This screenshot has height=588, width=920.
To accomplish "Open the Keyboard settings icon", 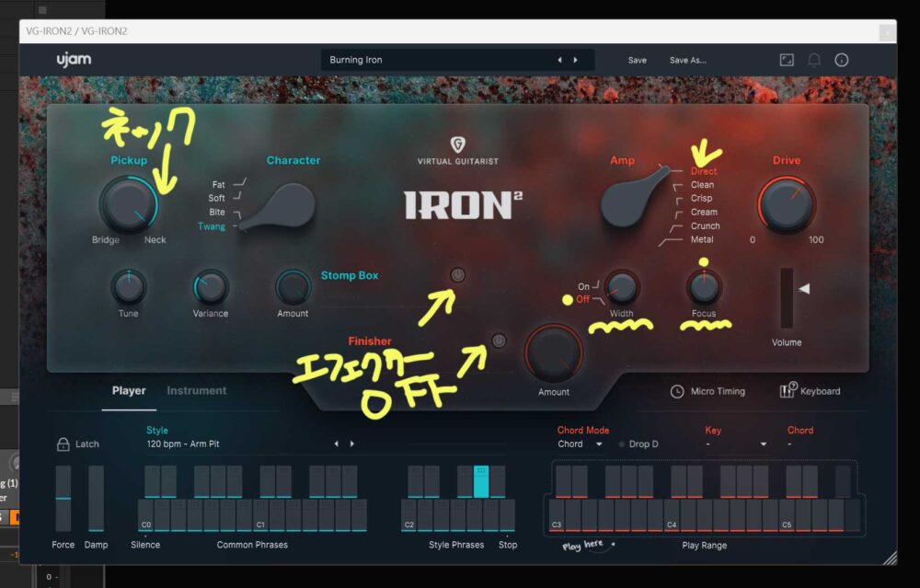I will point(788,389).
